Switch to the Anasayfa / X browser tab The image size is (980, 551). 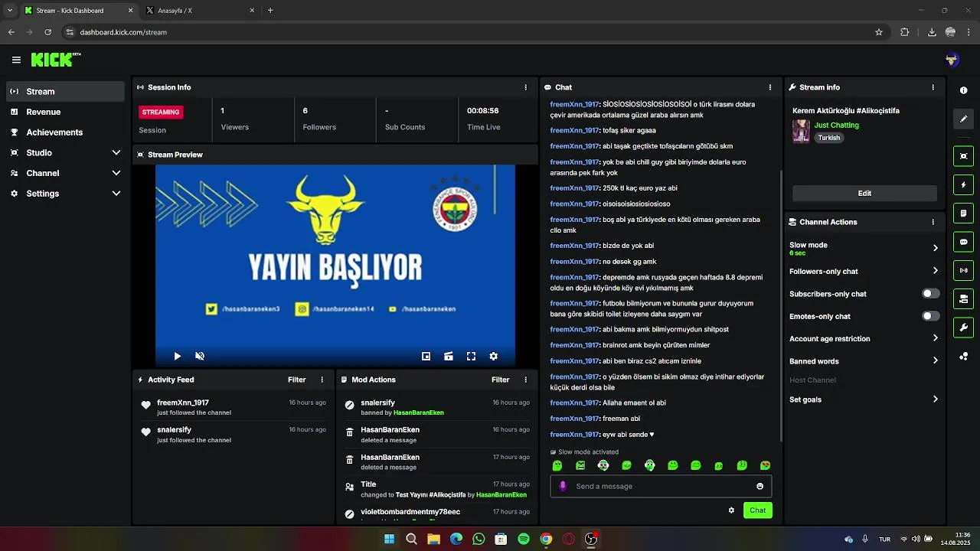click(x=201, y=11)
